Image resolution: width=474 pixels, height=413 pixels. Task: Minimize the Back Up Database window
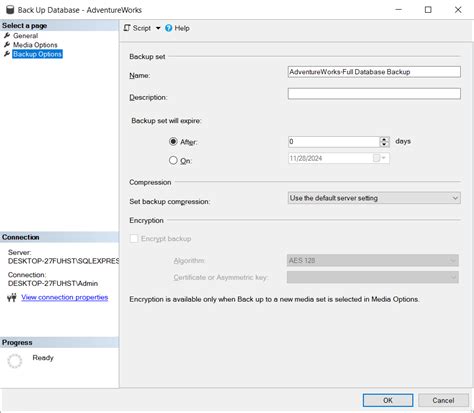click(398, 10)
